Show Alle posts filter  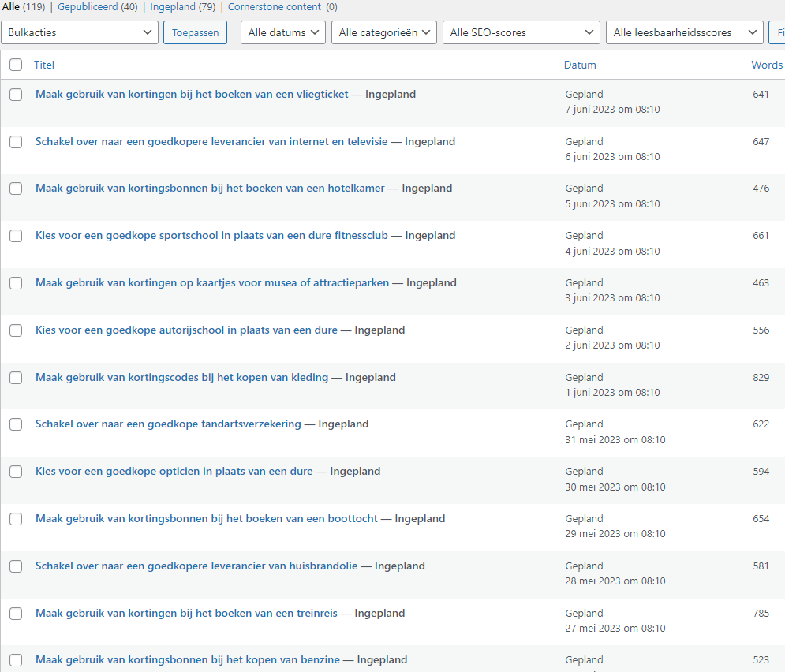[11, 7]
